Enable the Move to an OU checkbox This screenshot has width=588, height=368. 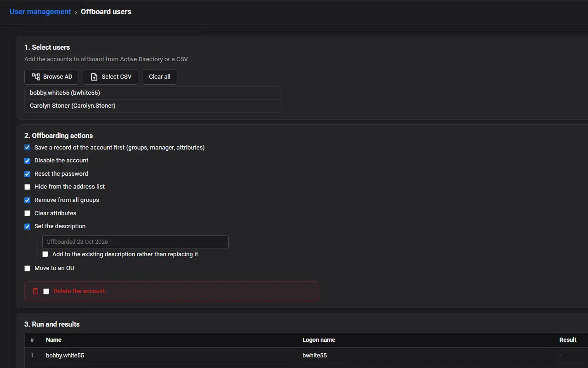click(27, 268)
